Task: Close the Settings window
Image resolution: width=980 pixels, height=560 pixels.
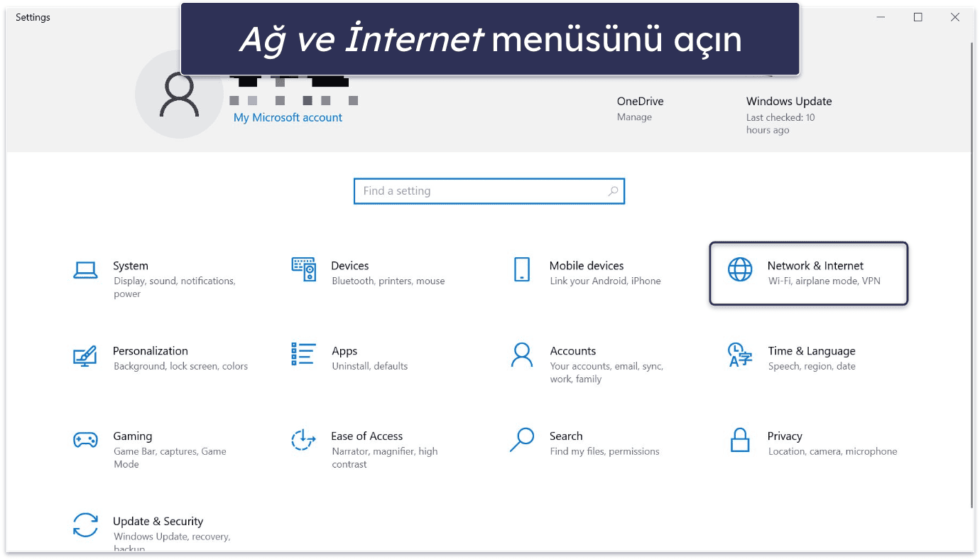Action: click(x=955, y=17)
